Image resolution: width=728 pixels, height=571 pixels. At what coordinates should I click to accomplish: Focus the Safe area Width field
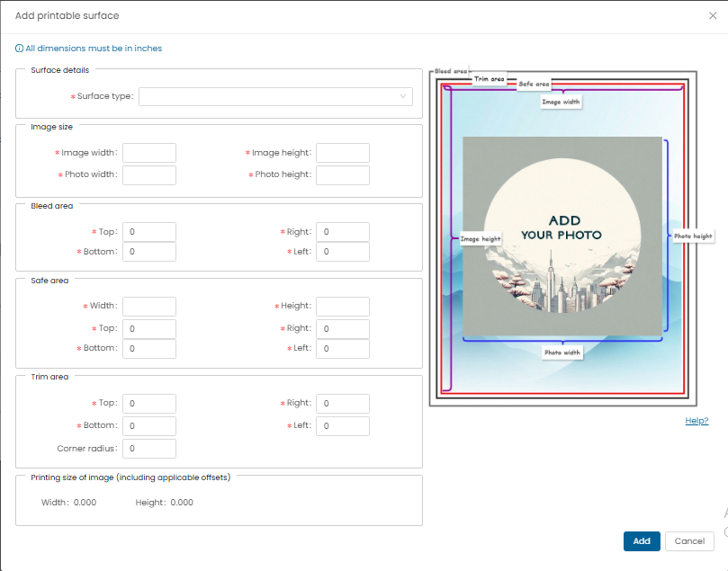[149, 306]
